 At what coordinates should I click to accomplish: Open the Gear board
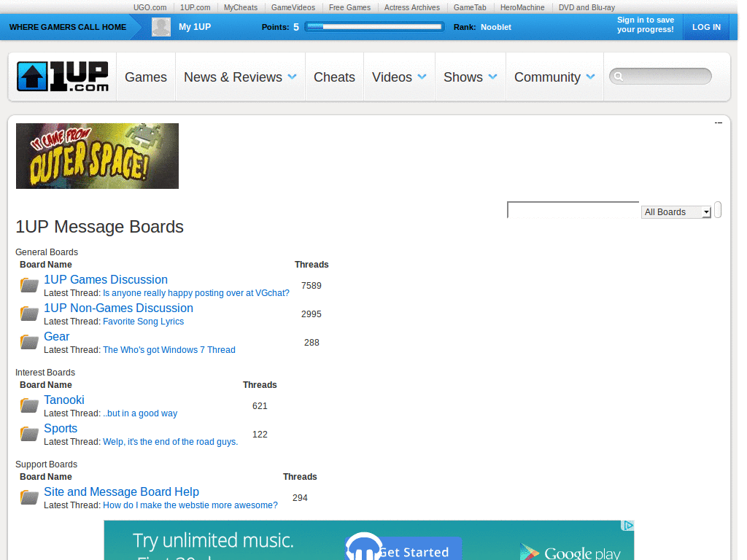[57, 337]
